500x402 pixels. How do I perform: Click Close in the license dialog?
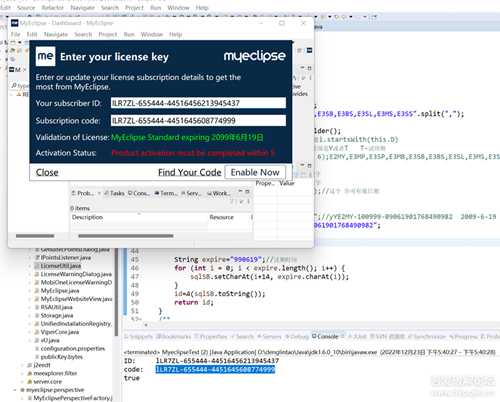[x=47, y=172]
